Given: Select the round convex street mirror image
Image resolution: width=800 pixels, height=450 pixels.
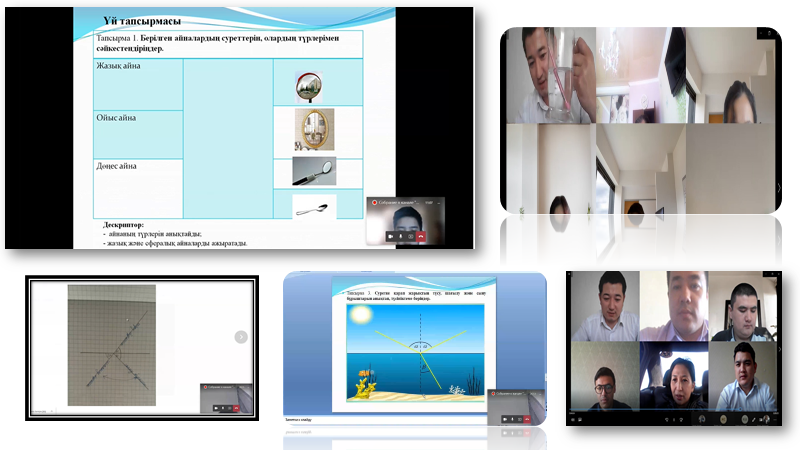Looking at the screenshot, I should (311, 83).
